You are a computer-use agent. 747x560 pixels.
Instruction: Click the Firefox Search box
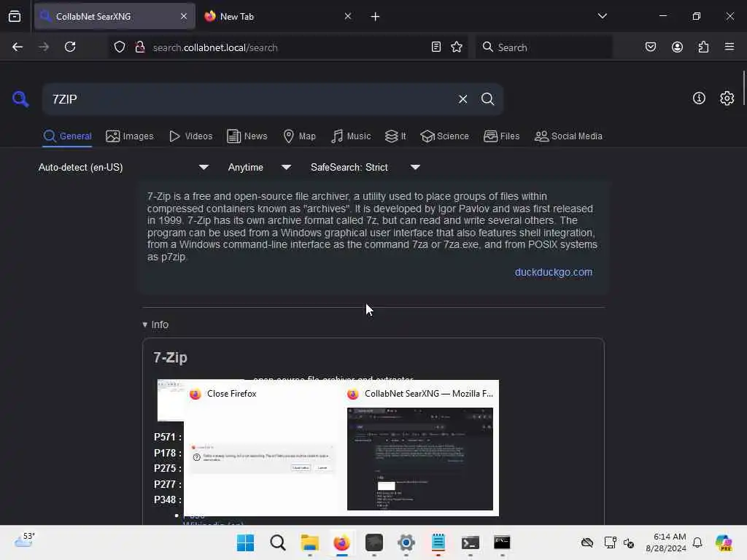click(x=543, y=47)
